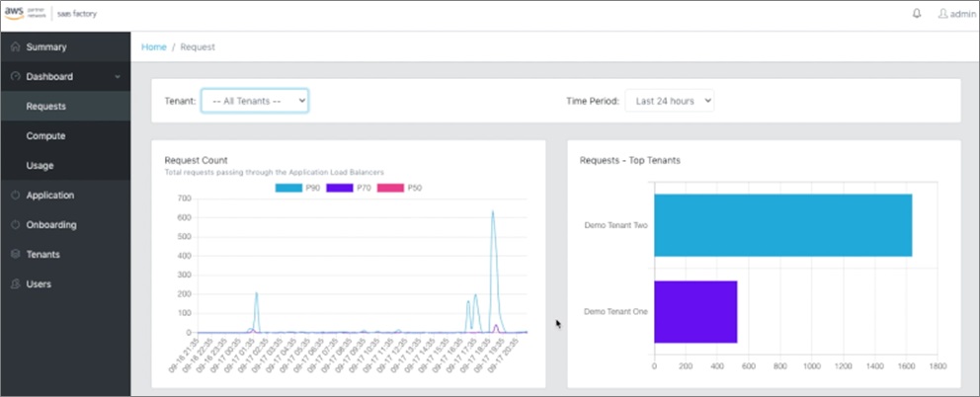
Task: Open the All Tenants dropdown
Action: tap(254, 101)
